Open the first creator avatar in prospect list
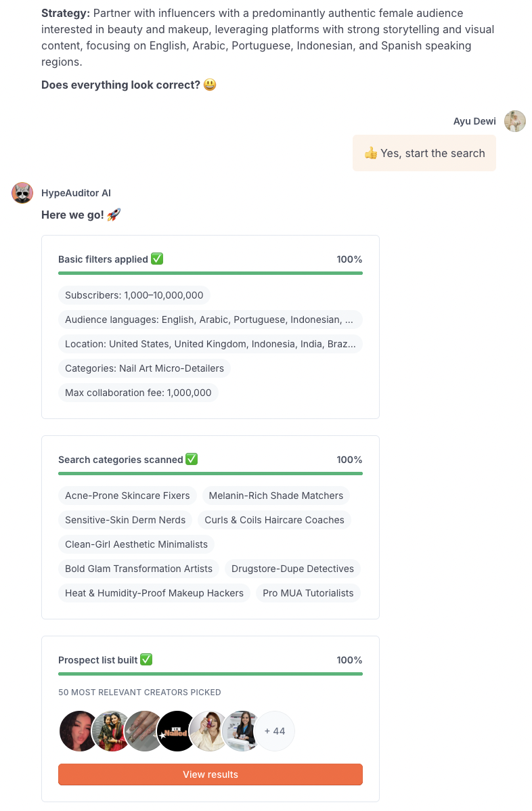The image size is (532, 811). [80, 731]
